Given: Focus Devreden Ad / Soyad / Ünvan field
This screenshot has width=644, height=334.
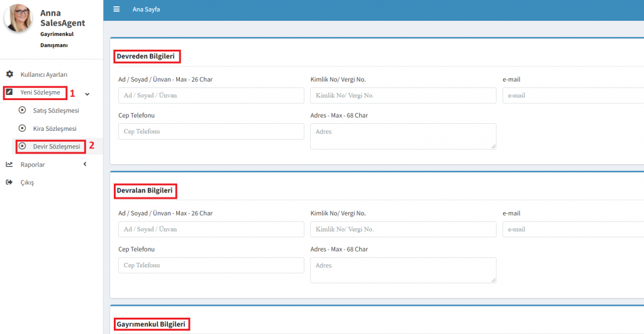Looking at the screenshot, I should (x=211, y=96).
